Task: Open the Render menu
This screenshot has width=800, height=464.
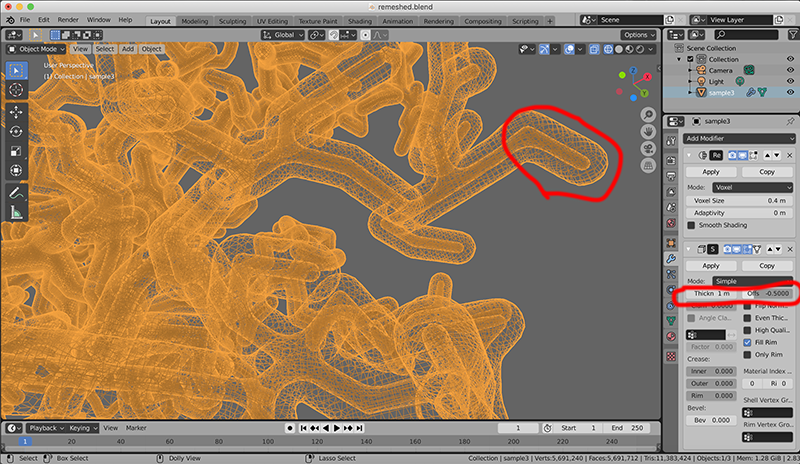Action: coord(68,20)
